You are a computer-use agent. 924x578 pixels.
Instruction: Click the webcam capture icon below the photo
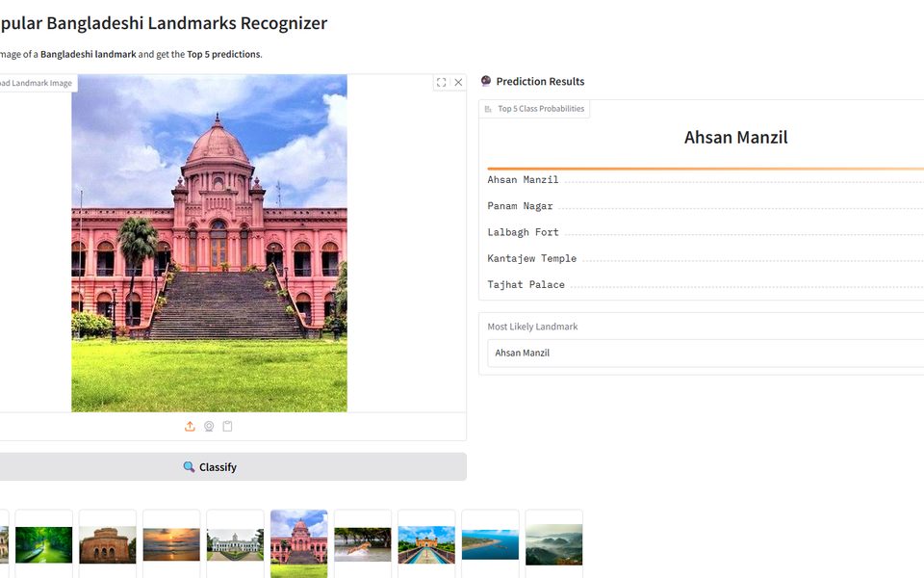point(209,427)
